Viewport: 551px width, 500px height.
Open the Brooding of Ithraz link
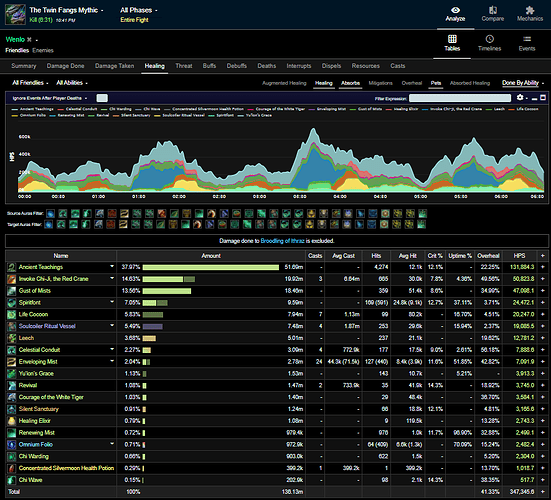click(282, 241)
